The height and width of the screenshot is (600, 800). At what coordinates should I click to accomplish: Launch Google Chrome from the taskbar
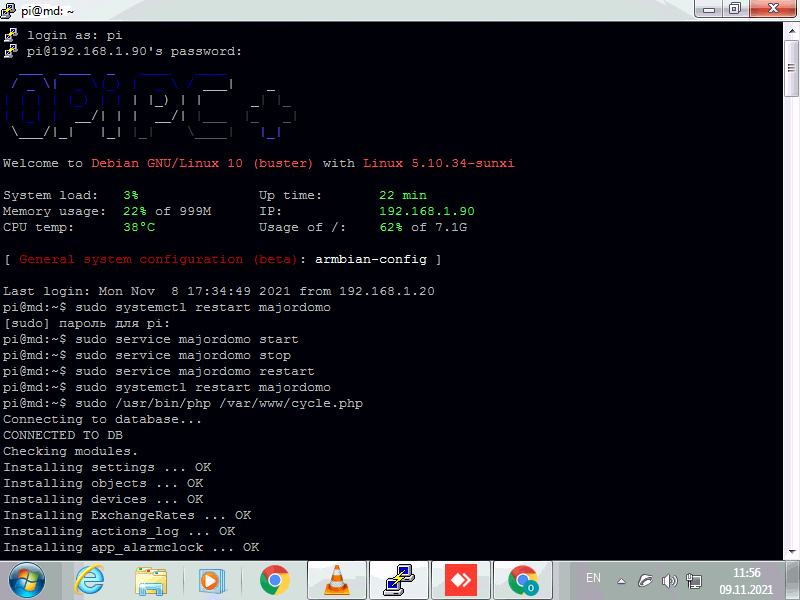point(275,579)
